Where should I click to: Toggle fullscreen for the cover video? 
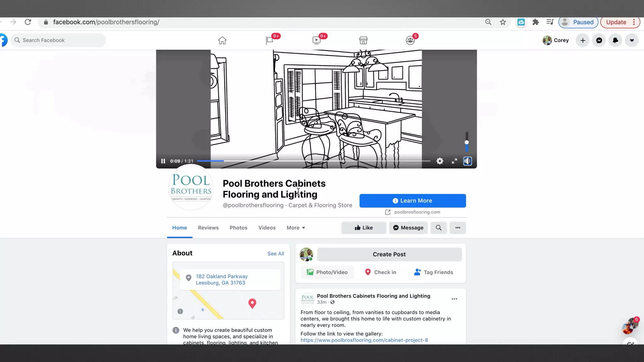(454, 161)
